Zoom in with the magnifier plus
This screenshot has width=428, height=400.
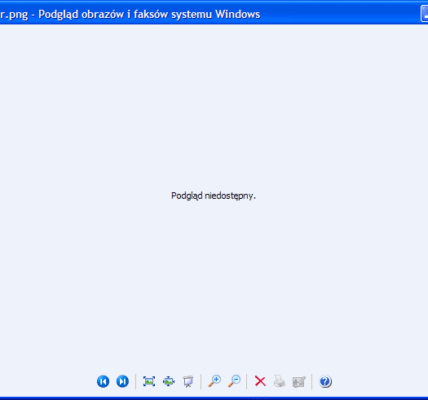point(215,381)
